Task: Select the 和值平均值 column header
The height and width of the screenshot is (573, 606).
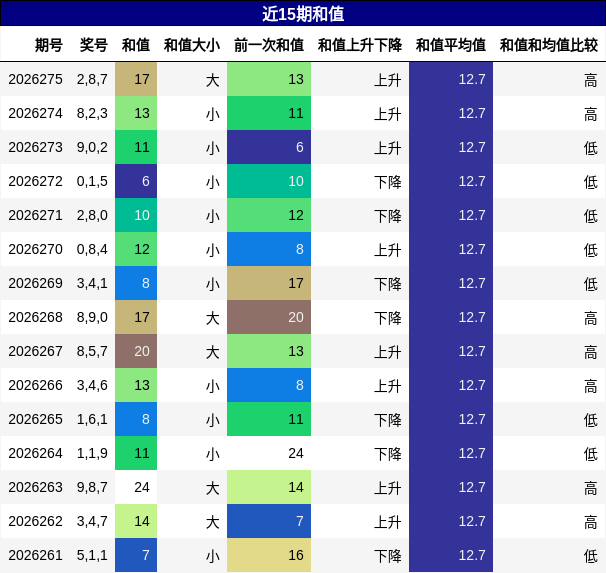Action: point(451,45)
